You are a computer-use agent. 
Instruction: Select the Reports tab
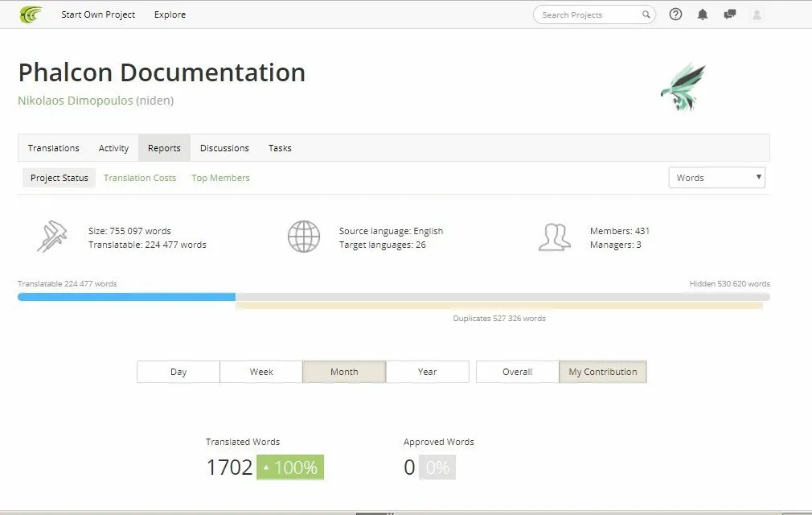(164, 148)
